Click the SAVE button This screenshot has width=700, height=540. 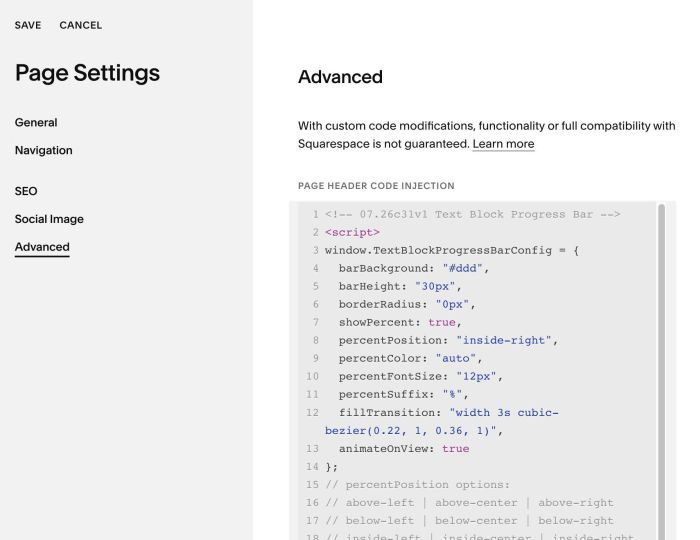click(28, 25)
